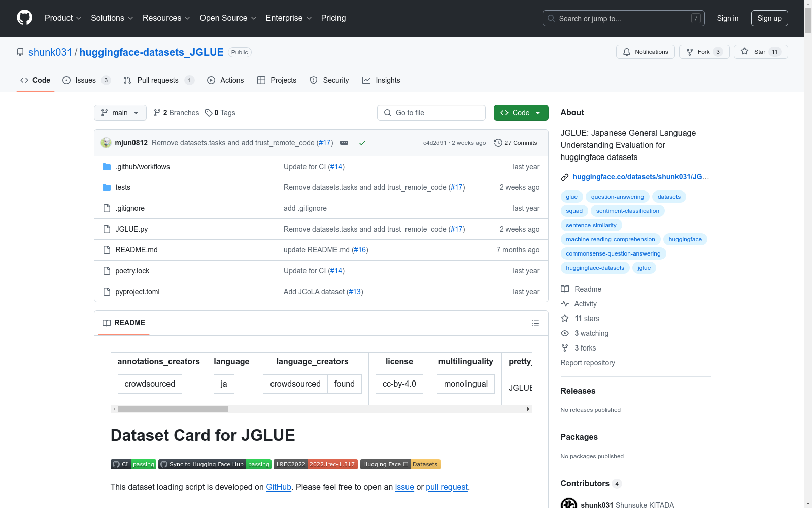Open the Security tab
The height and width of the screenshot is (508, 812).
pos(329,80)
